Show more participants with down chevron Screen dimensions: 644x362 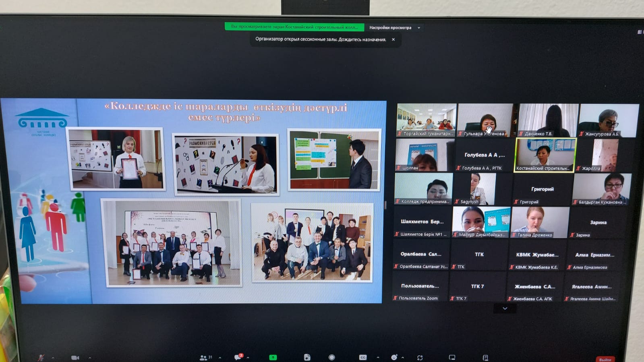coord(505,308)
